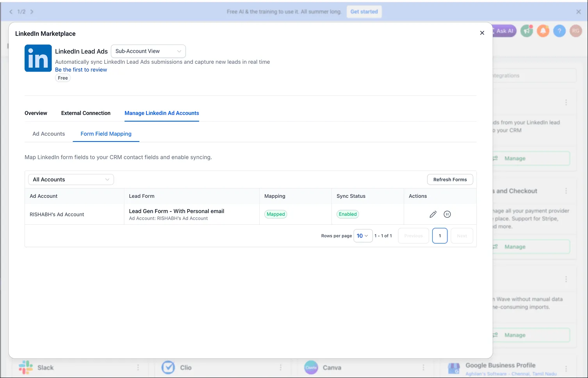Open the three-dot menu on the LinkedIn lead card
588x378 pixels.
pyautogui.click(x=566, y=102)
